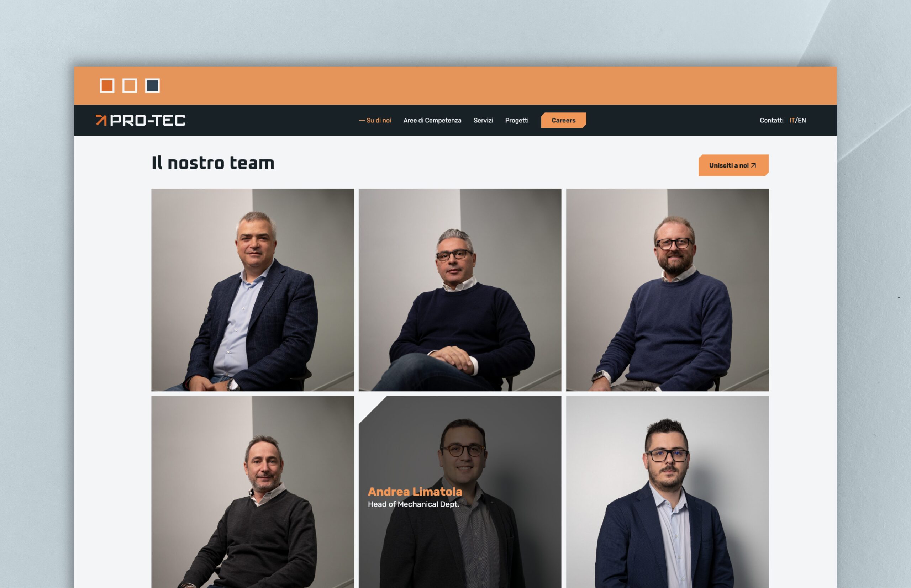The width and height of the screenshot is (911, 588).
Task: Click the Careers button
Action: tap(563, 120)
